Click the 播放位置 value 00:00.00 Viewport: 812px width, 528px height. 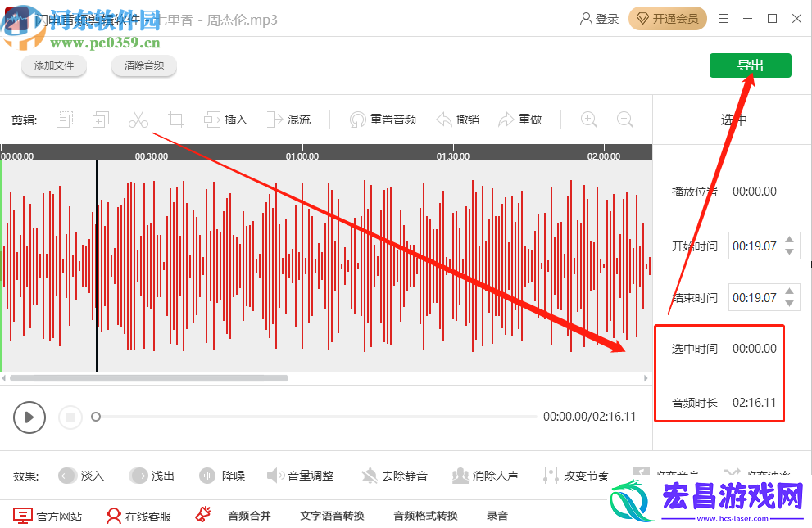(755, 192)
